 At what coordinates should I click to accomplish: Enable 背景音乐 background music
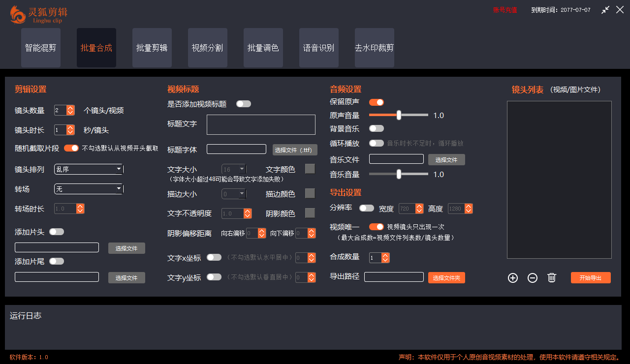coord(376,128)
